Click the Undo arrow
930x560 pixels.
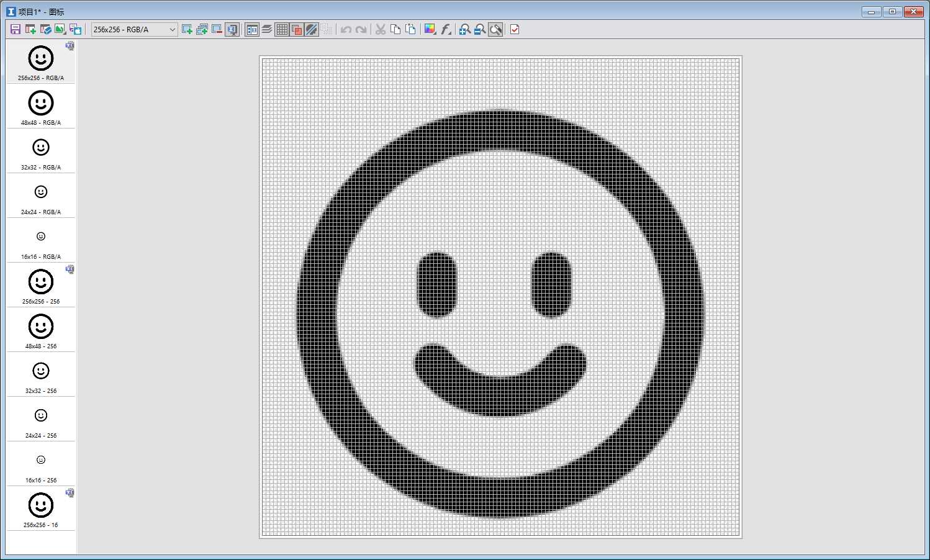[346, 29]
